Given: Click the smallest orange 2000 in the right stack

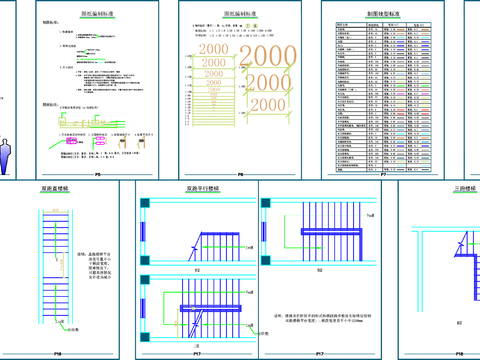Looking at the screenshot, I should 268,105.
